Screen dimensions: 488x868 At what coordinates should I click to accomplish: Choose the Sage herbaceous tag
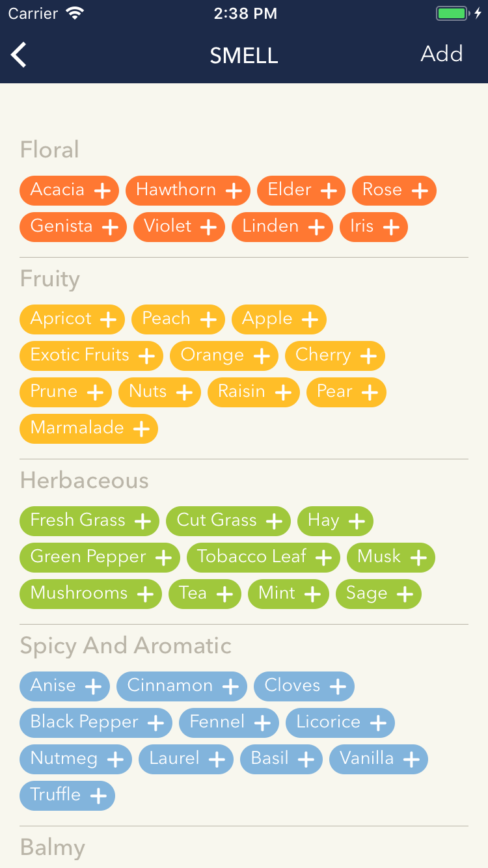tap(379, 594)
